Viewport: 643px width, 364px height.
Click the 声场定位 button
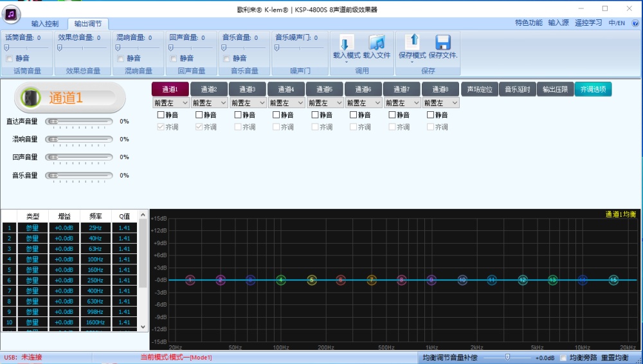pos(479,89)
